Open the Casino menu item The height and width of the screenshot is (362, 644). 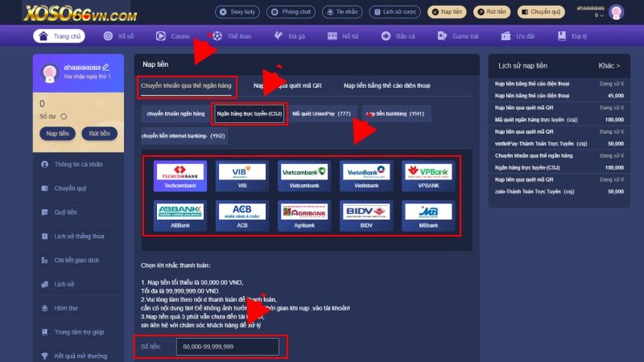coord(173,36)
